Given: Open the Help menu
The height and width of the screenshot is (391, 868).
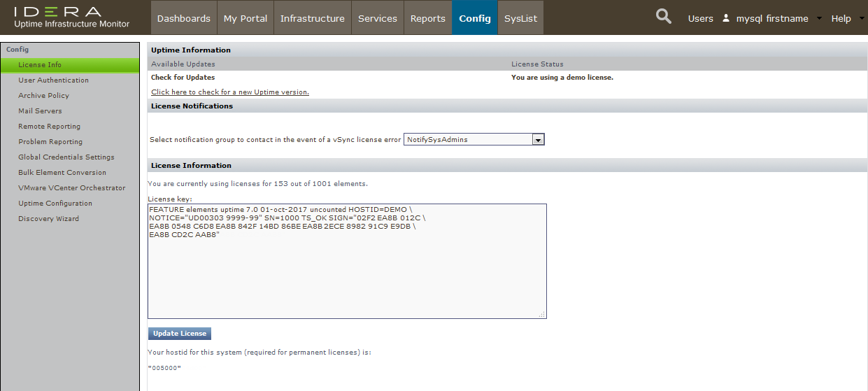Looking at the screenshot, I should point(841,18).
